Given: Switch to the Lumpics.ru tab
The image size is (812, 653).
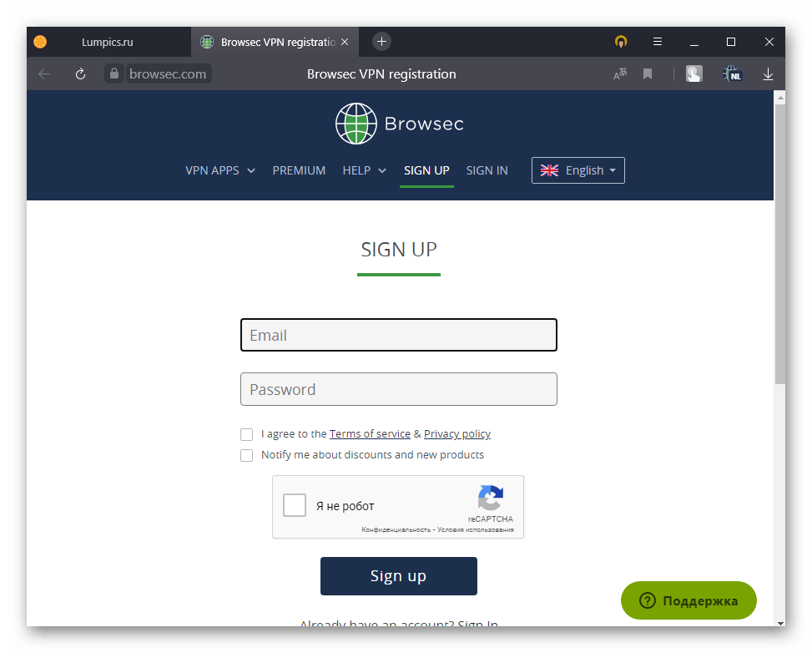Looking at the screenshot, I should 108,42.
